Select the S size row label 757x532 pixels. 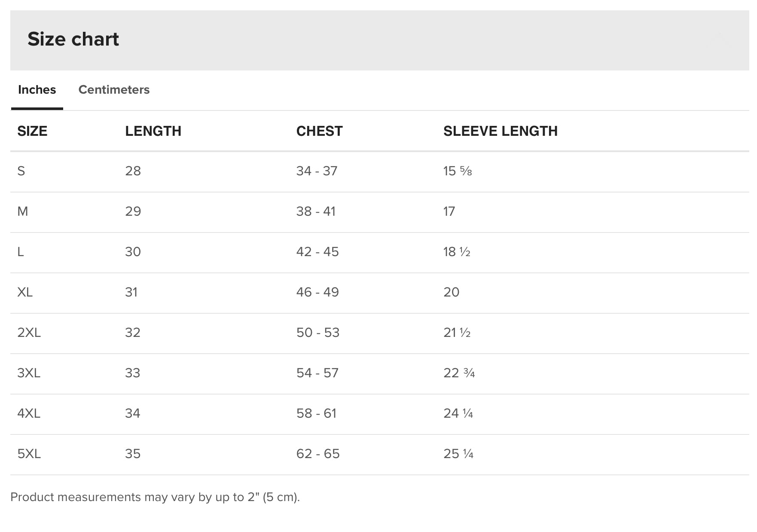tap(21, 171)
